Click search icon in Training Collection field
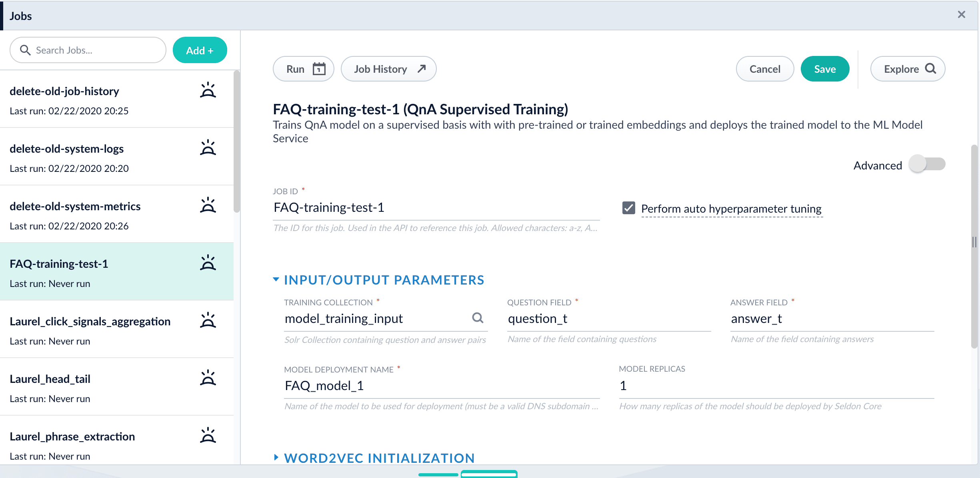980x478 pixels. click(x=478, y=318)
